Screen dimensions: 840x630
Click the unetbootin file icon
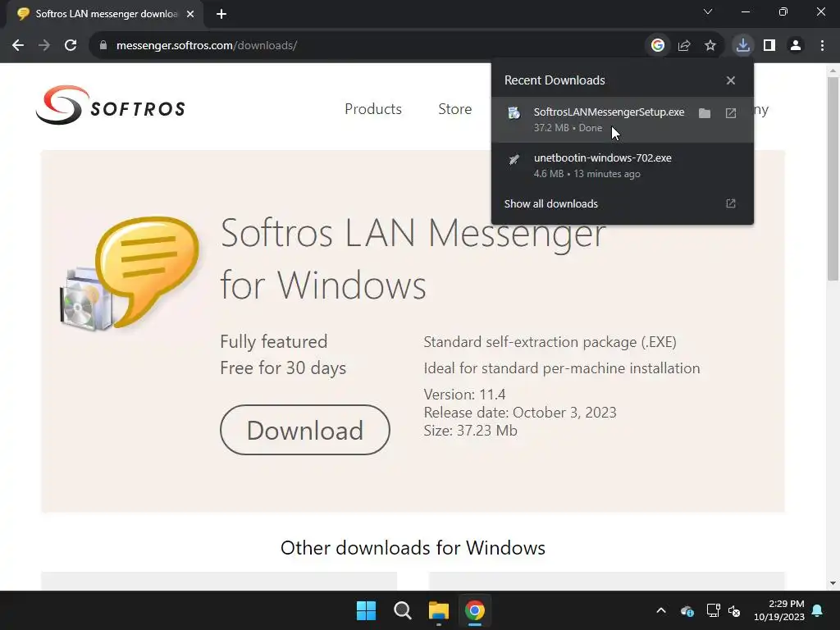pyautogui.click(x=514, y=158)
